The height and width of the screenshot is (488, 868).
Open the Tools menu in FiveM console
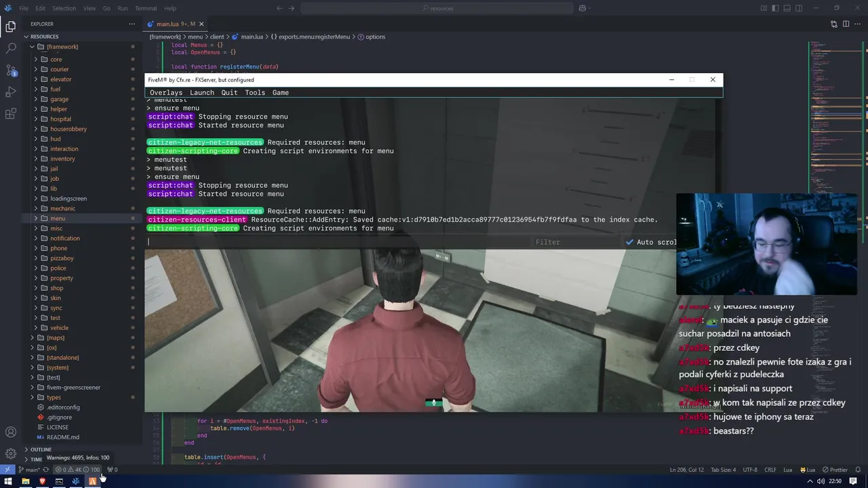[x=255, y=92]
